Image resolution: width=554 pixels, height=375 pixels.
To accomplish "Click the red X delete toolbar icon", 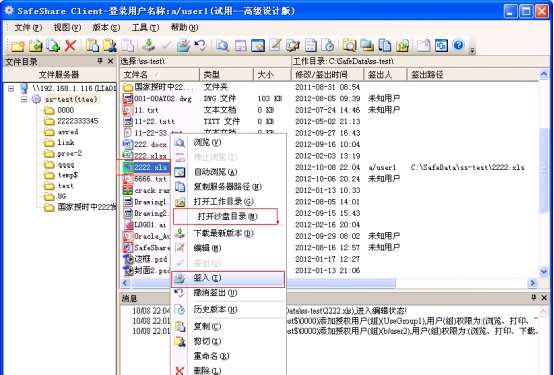I will 70,46.
